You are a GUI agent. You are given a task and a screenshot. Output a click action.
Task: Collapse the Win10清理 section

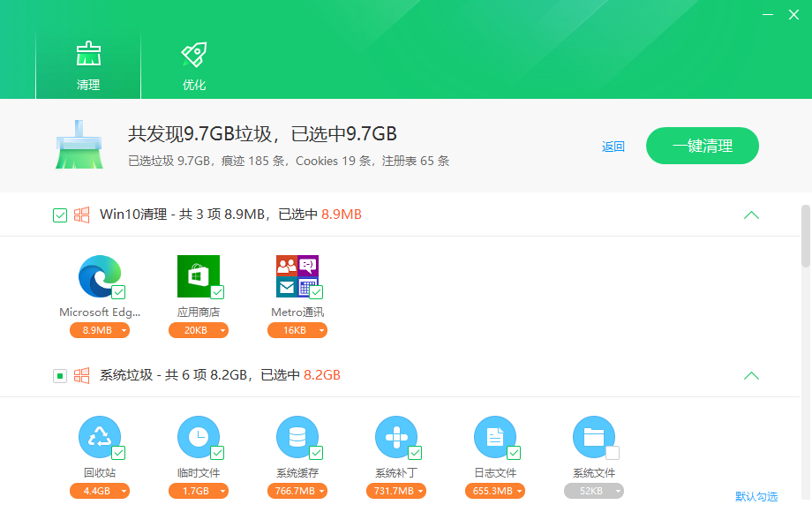pyautogui.click(x=751, y=215)
